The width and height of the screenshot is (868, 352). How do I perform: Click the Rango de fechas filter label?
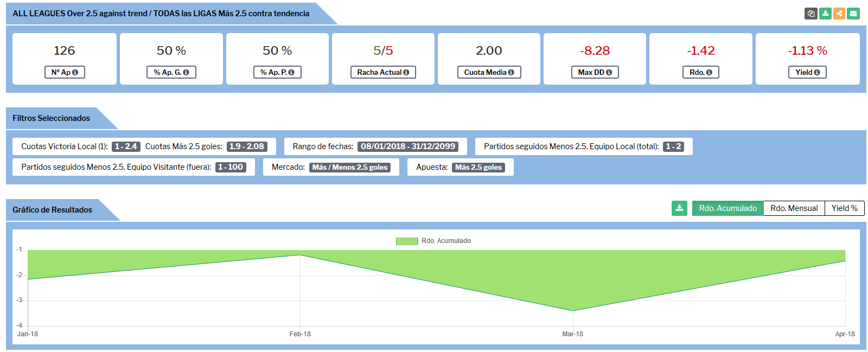point(323,146)
